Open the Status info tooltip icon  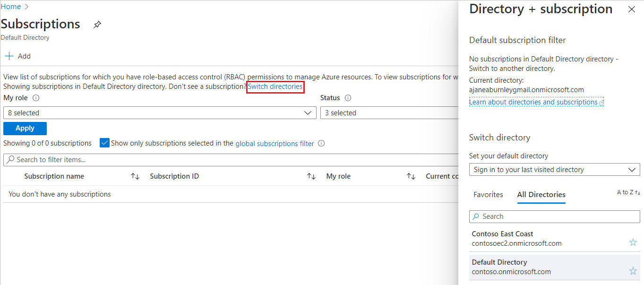348,98
